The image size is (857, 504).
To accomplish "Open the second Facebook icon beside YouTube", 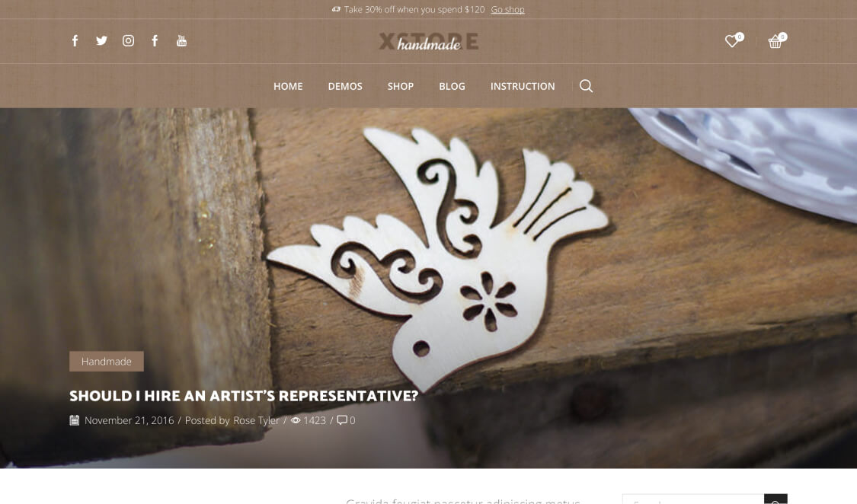I will click(x=155, y=41).
